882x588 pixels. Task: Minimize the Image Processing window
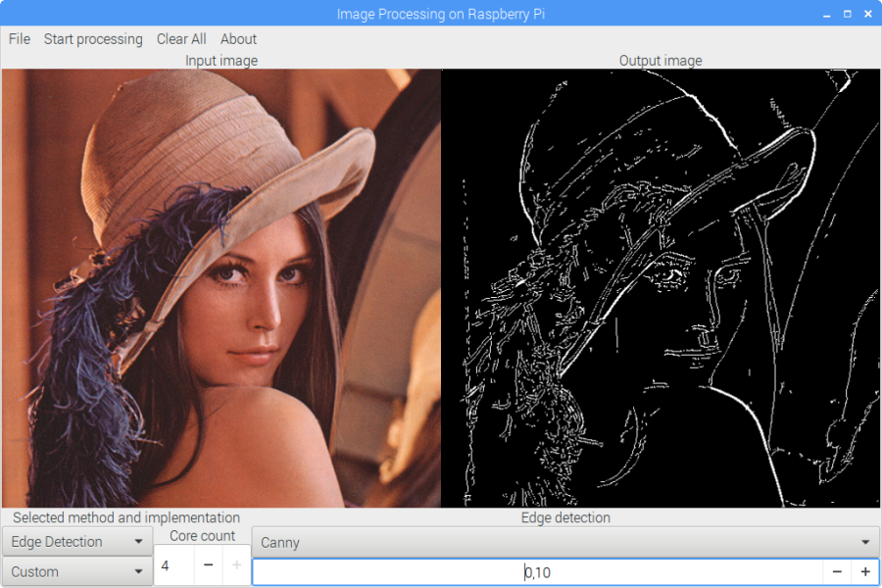point(826,14)
